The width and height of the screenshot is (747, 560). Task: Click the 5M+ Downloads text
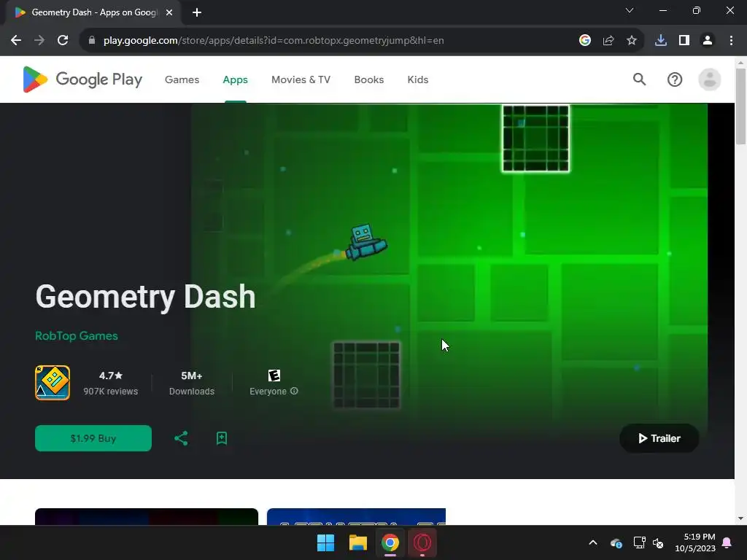pyautogui.click(x=192, y=383)
